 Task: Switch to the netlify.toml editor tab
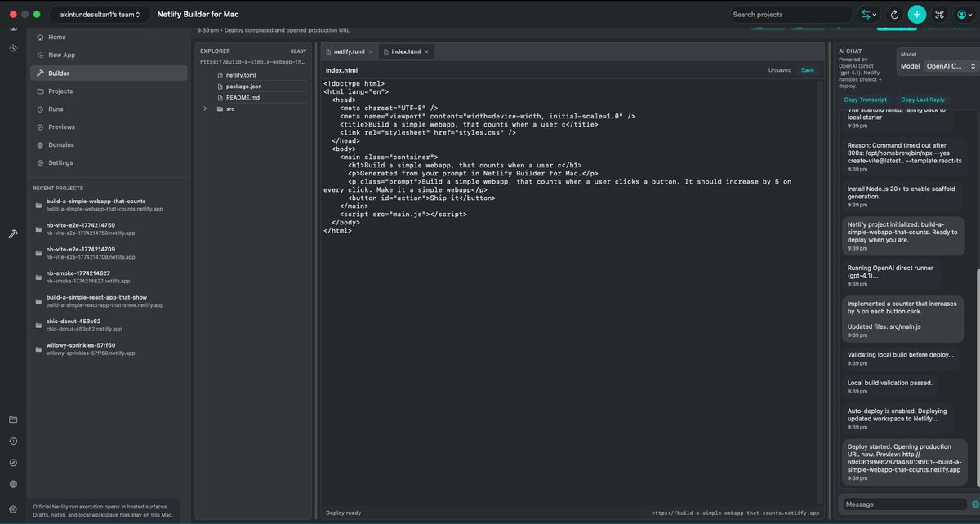(x=349, y=51)
